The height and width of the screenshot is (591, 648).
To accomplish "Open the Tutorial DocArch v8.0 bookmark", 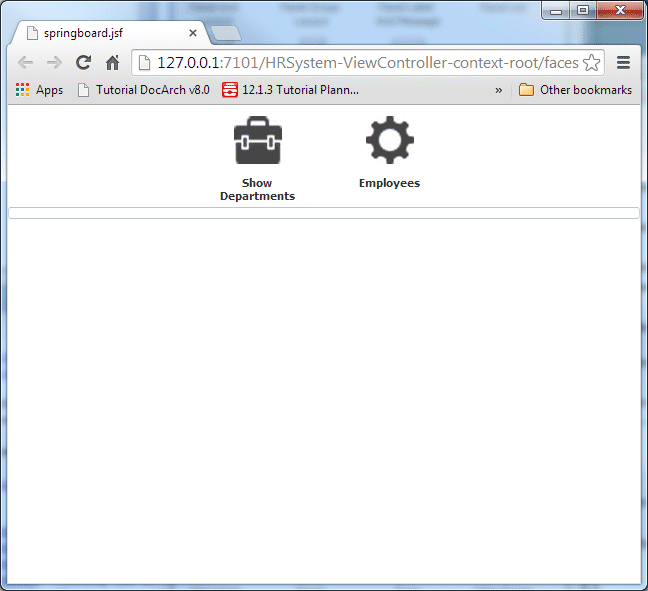I will click(x=144, y=90).
